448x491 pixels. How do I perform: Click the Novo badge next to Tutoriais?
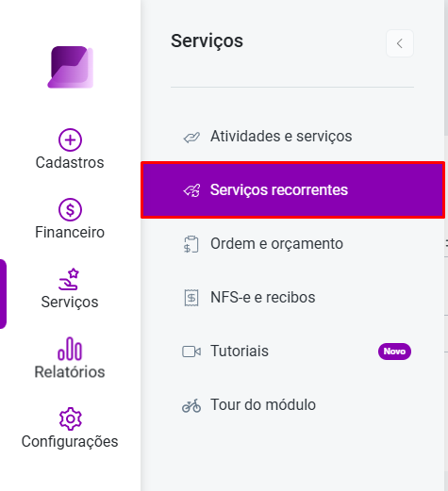[x=394, y=352]
